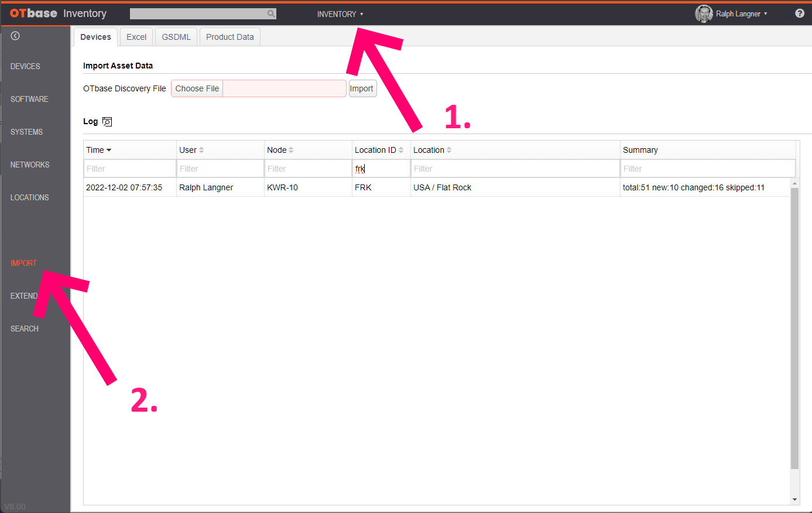
Task: Sort log by User column
Action: (191, 150)
